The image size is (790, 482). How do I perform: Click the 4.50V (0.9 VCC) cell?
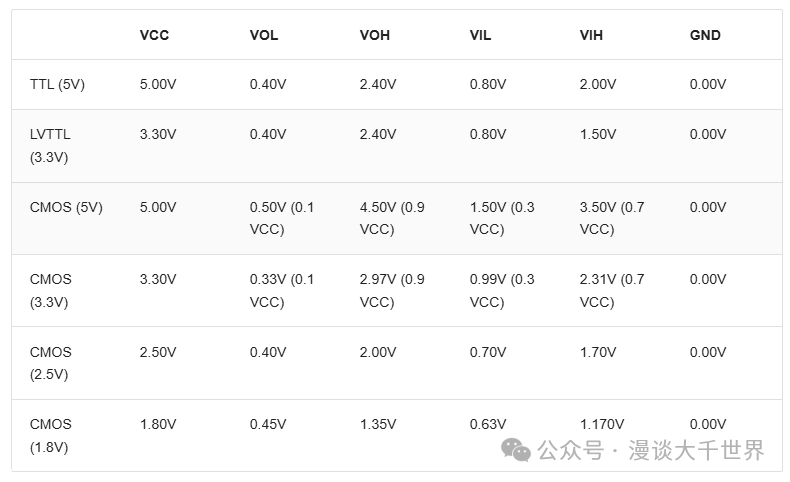click(392, 218)
